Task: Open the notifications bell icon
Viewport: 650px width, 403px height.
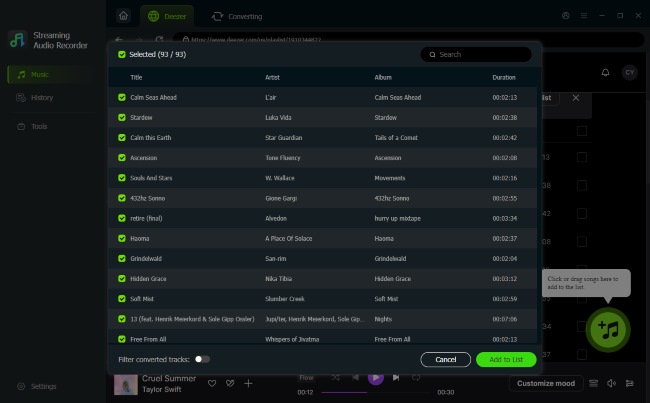Action: (605, 73)
